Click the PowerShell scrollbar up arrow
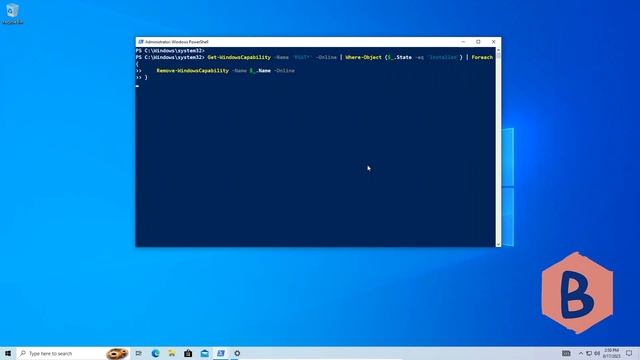 tap(498, 50)
